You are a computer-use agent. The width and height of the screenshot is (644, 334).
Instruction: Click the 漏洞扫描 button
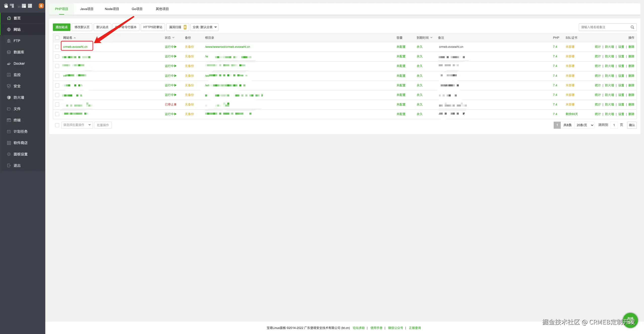(x=177, y=27)
